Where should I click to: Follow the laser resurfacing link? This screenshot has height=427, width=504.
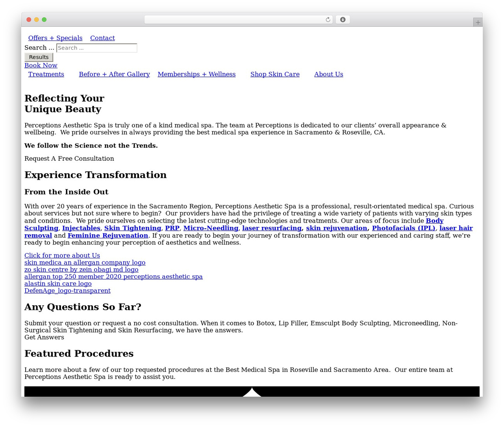tap(272, 228)
